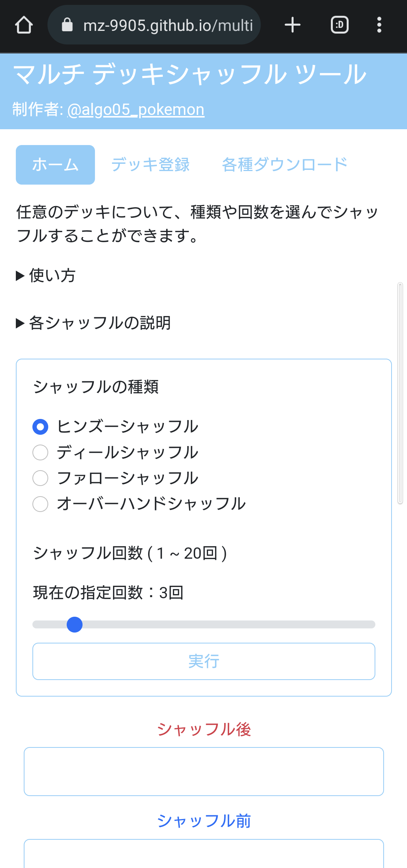The image size is (407, 868).
Task: Select ヒンズーシャッフル radio button
Action: coord(40,427)
